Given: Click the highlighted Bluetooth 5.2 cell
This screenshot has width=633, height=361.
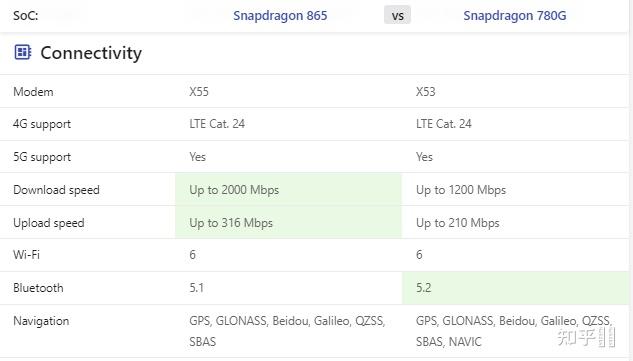Looking at the screenshot, I should (516, 288).
